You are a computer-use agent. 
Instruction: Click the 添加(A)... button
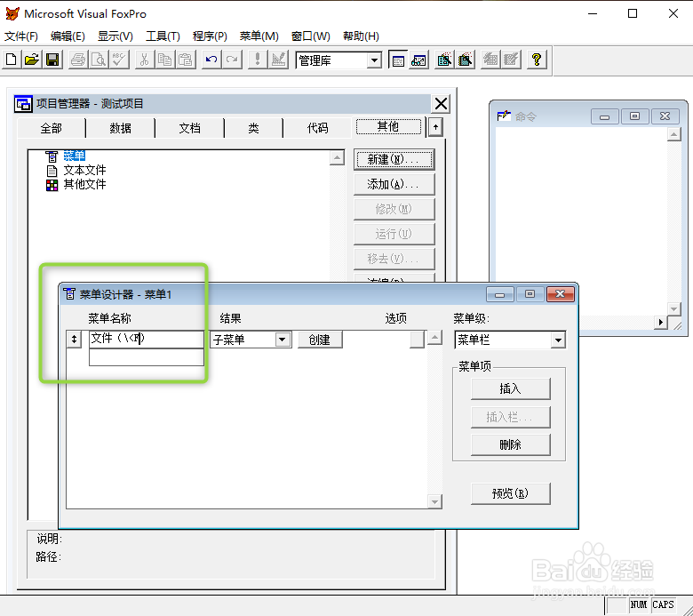coord(394,184)
